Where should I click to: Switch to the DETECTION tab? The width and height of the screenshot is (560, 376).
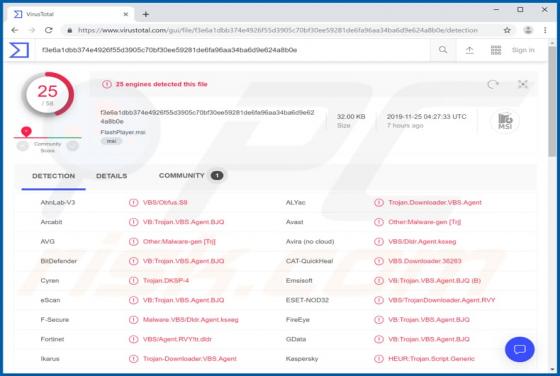tap(54, 176)
